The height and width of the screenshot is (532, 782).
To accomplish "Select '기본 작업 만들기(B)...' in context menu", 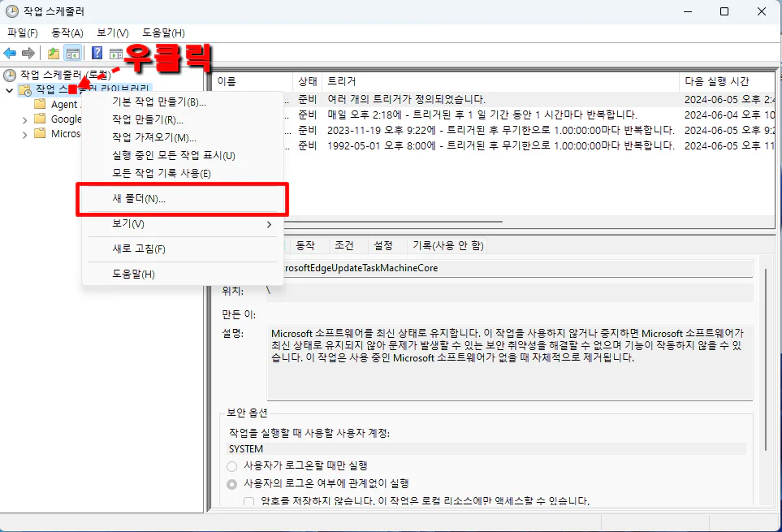I will click(158, 102).
